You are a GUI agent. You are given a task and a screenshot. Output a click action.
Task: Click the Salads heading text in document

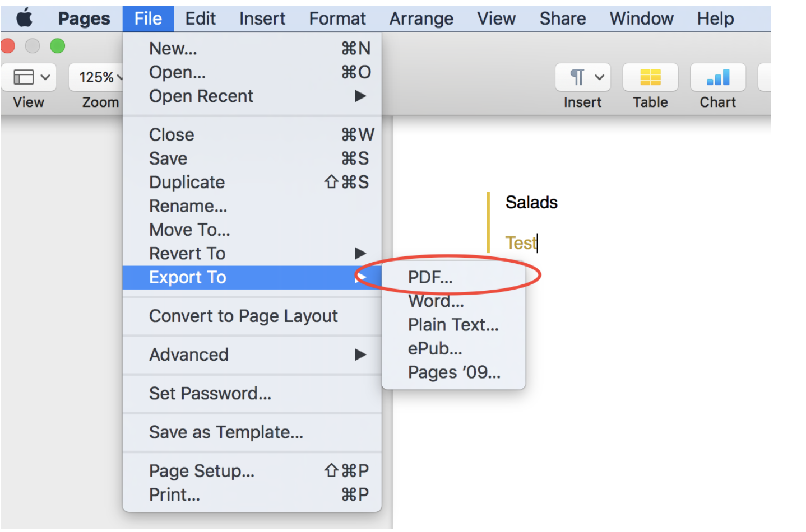coord(531,202)
